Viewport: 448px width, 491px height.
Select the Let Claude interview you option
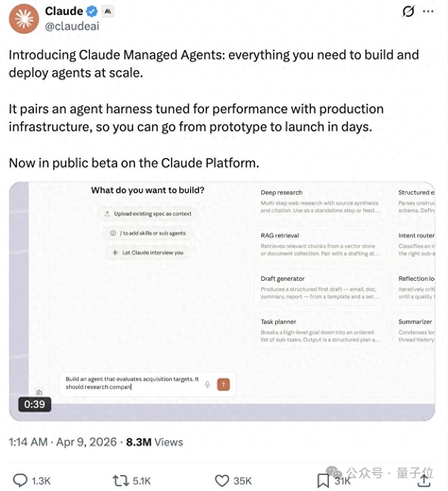tap(148, 253)
